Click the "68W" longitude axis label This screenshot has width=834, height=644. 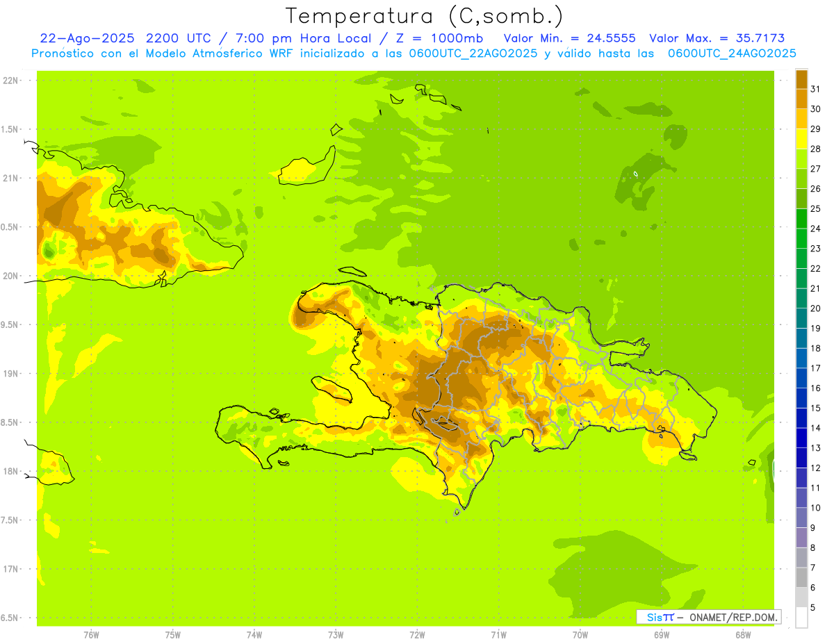743,634
